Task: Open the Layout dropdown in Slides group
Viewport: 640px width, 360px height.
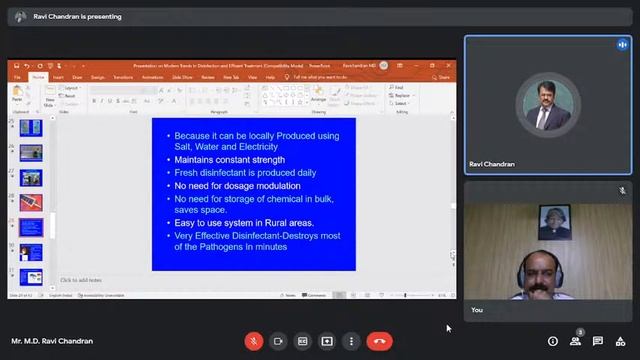Action: point(70,88)
